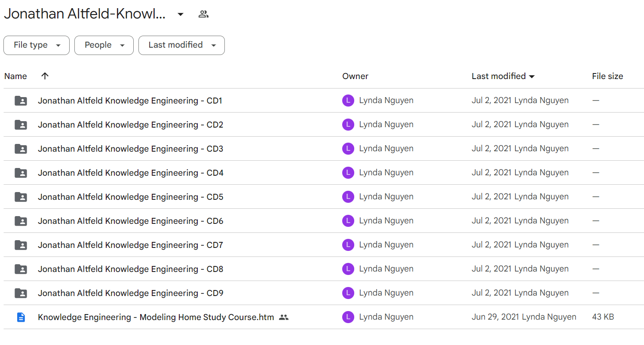This screenshot has width=644, height=345.
Task: Open the folder title dropdown arrow
Action: (181, 14)
